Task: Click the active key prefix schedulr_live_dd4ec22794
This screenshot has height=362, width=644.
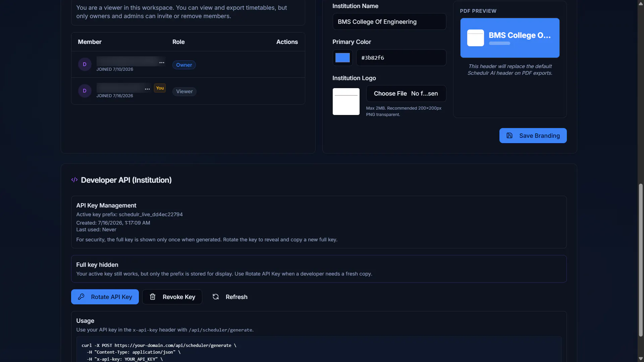Action: [x=151, y=215]
